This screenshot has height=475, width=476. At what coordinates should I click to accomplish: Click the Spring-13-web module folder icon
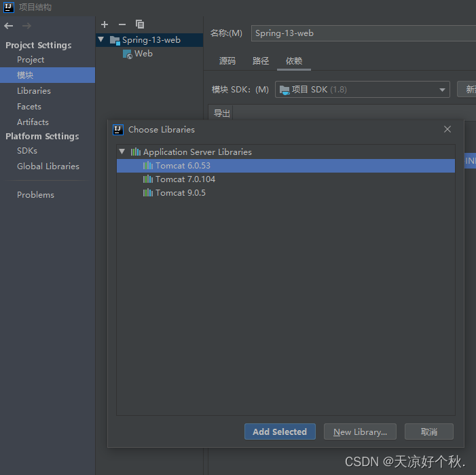[x=115, y=40]
